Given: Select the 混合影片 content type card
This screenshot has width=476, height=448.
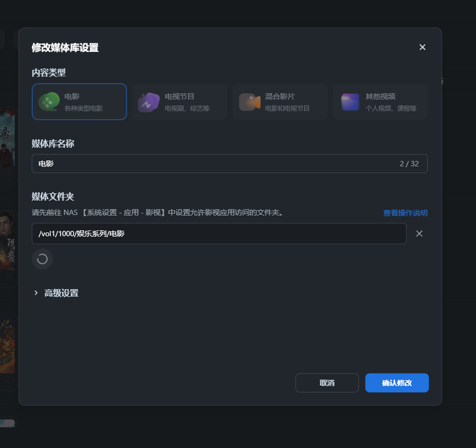Looking at the screenshot, I should pos(280,101).
